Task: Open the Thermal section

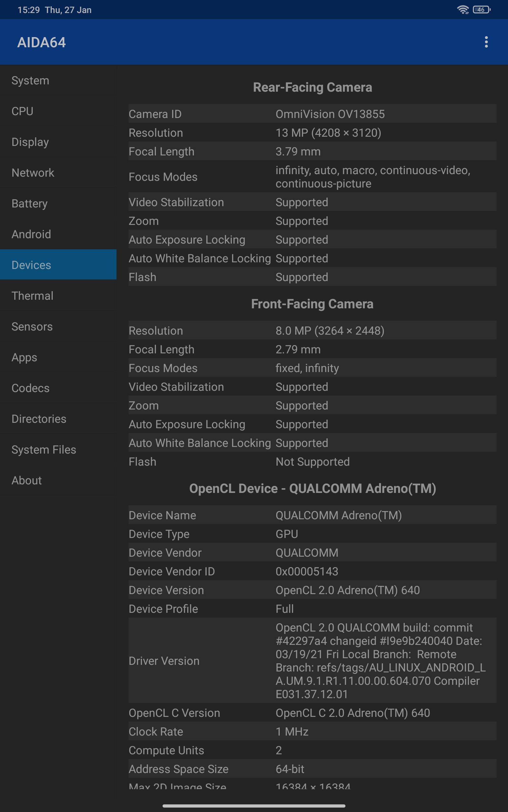Action: (x=58, y=296)
